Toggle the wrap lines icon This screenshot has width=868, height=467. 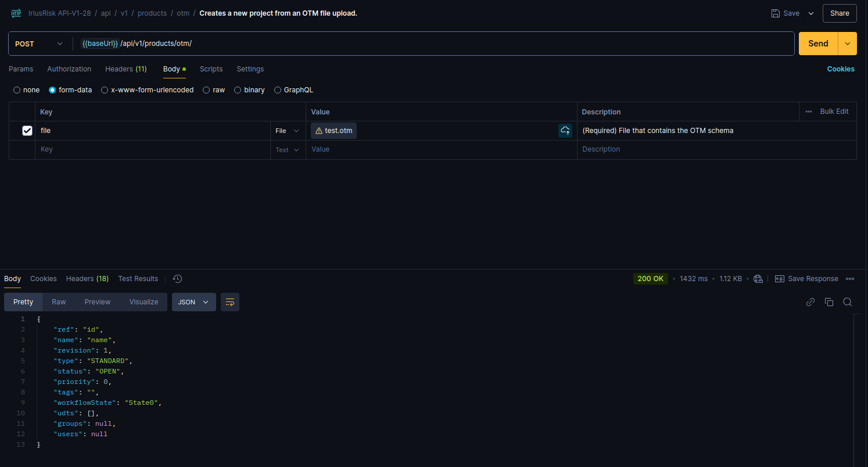point(230,302)
